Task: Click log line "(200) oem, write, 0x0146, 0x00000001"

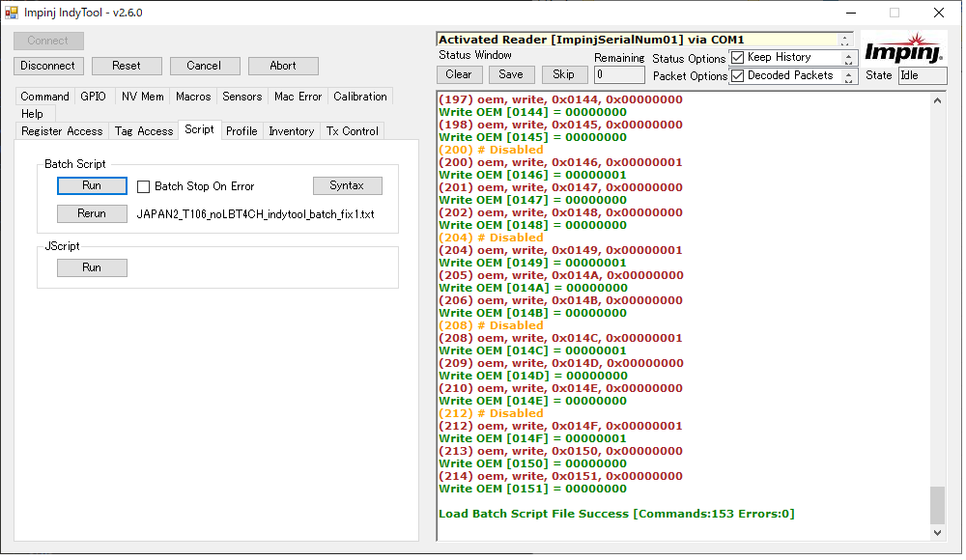Action: [x=560, y=162]
